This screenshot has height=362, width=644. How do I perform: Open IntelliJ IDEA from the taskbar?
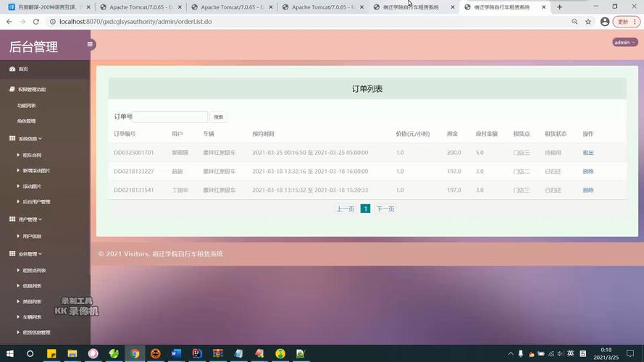point(197,353)
